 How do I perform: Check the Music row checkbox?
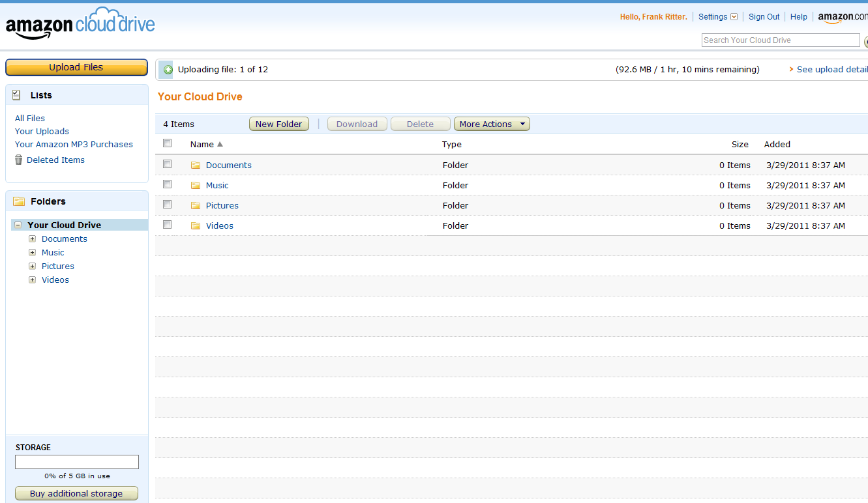click(168, 184)
